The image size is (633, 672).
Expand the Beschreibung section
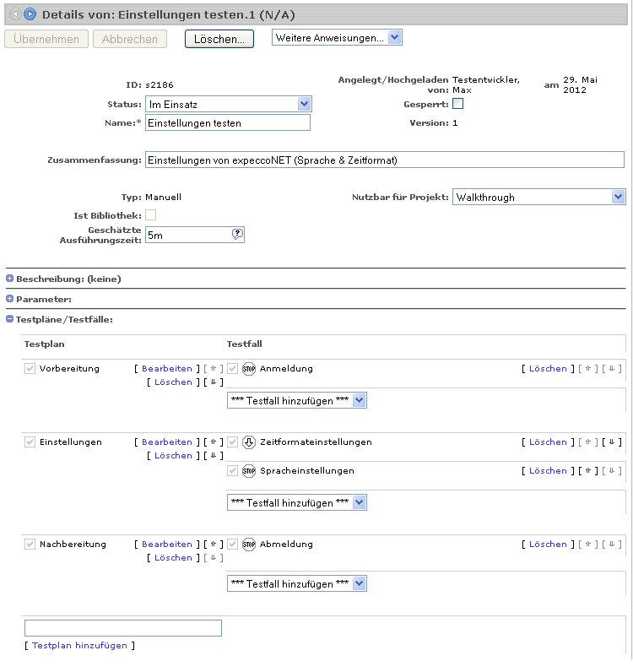10,279
